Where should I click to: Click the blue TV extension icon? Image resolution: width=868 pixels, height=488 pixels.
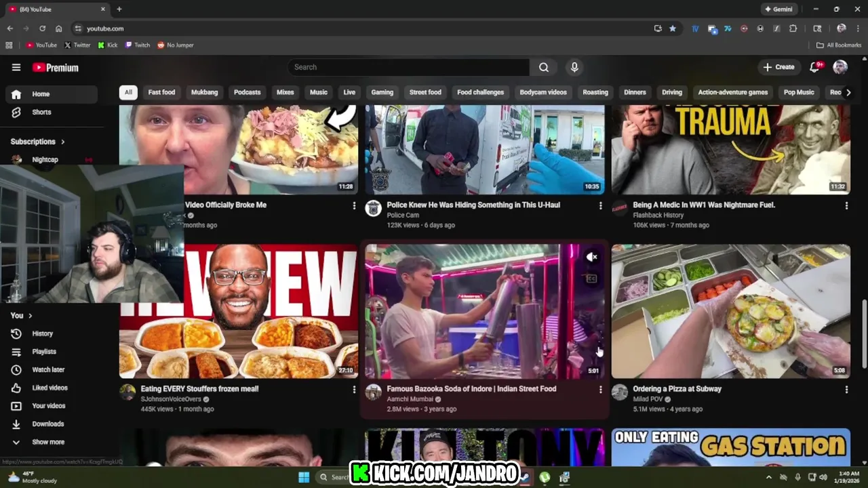pos(695,28)
